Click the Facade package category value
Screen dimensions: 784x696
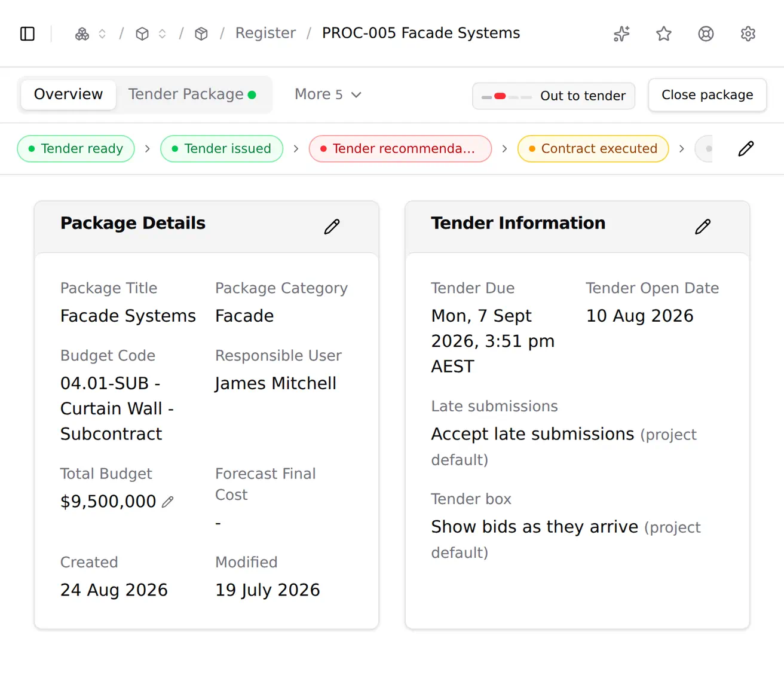point(244,316)
